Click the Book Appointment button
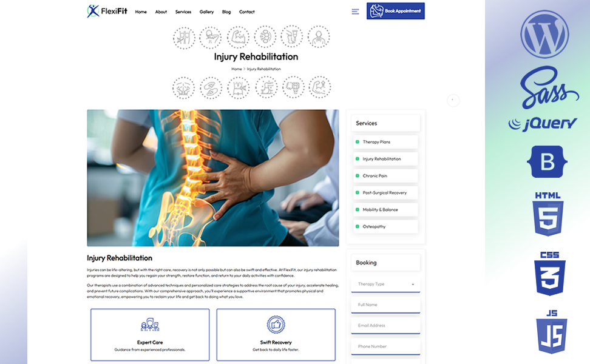The image size is (590, 364). pyautogui.click(x=396, y=11)
